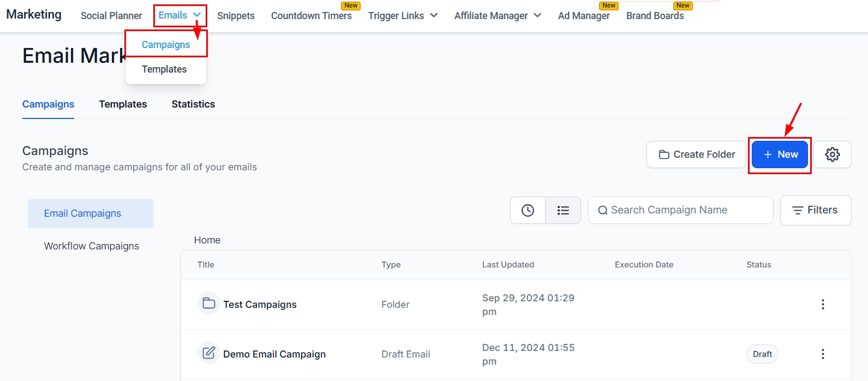Expand the Emails dropdown menu
This screenshot has height=381, width=868.
(179, 15)
